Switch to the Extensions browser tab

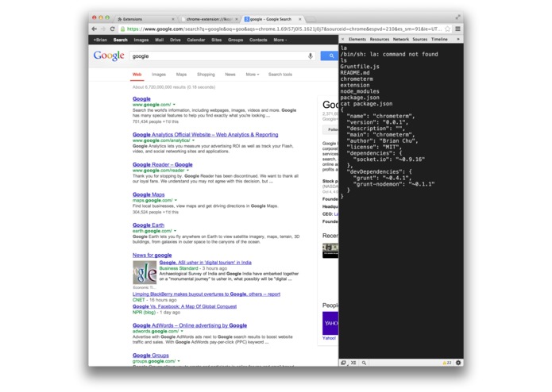click(145, 19)
